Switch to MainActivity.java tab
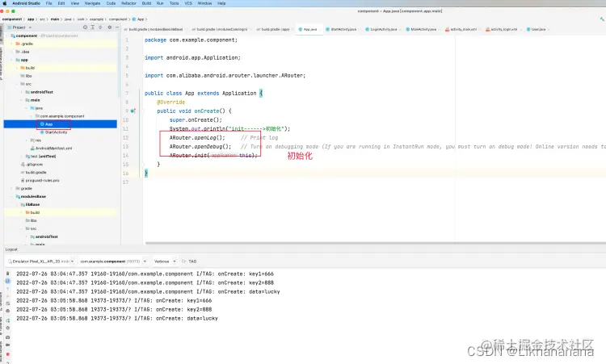The image size is (606, 364). 422,29
